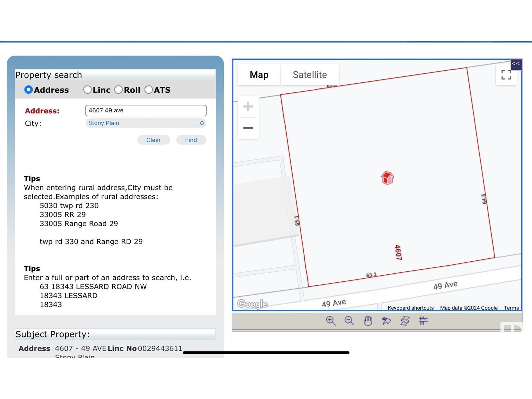Click the Find button
532x399 pixels.
[x=191, y=140]
